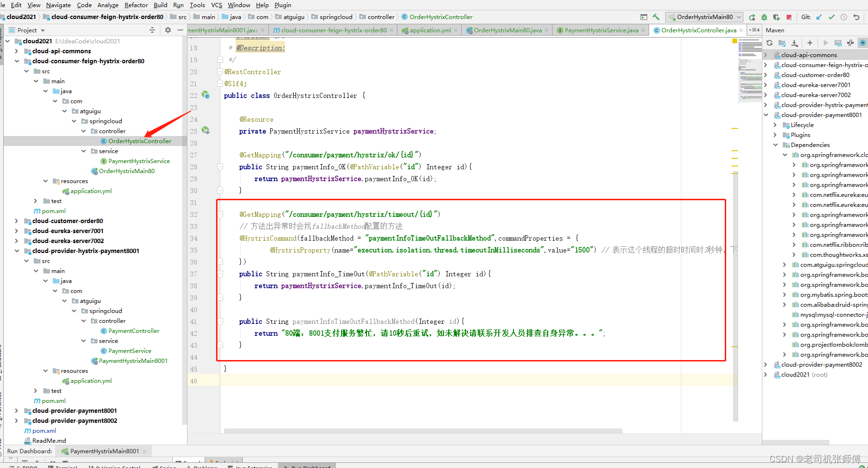This screenshot has height=468, width=868.
Task: Expand cloud-eureka-server7001 in Project tree
Action: tap(17, 231)
